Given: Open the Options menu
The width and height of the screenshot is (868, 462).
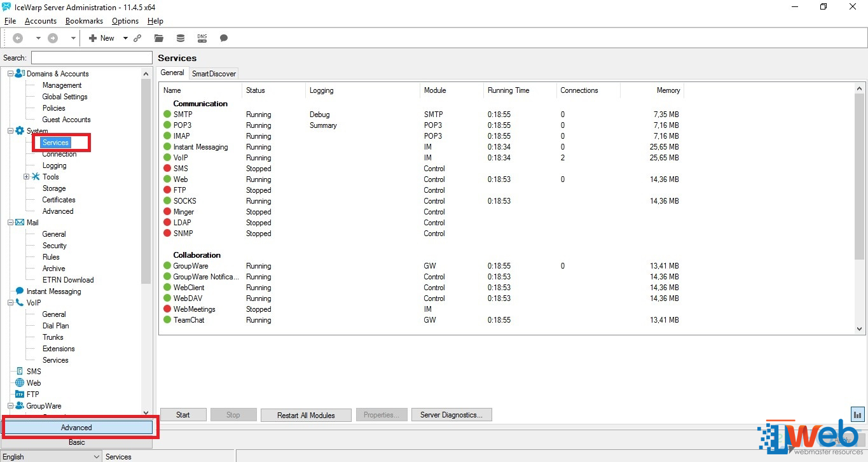Looking at the screenshot, I should coord(125,21).
